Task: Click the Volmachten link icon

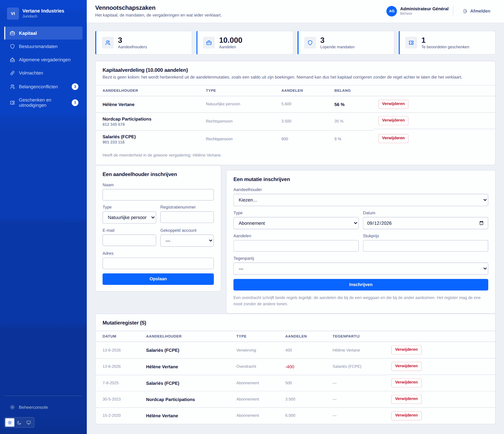Action: 12,73
